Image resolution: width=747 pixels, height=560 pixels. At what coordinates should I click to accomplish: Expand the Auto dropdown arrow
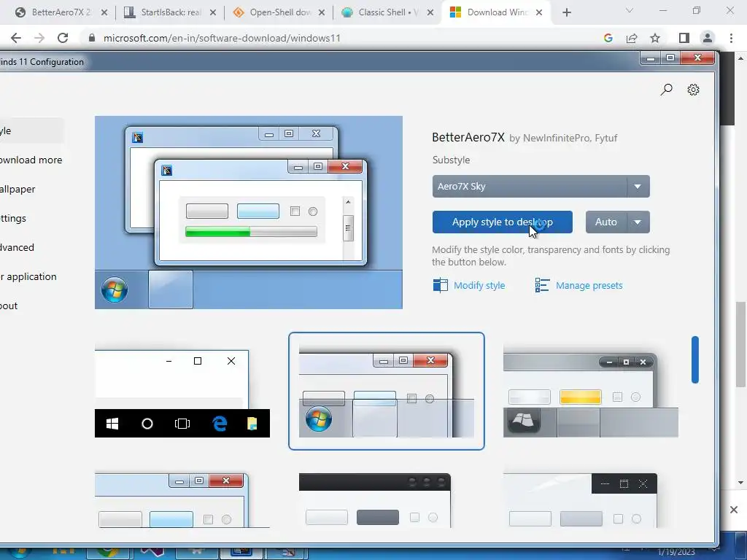click(638, 222)
